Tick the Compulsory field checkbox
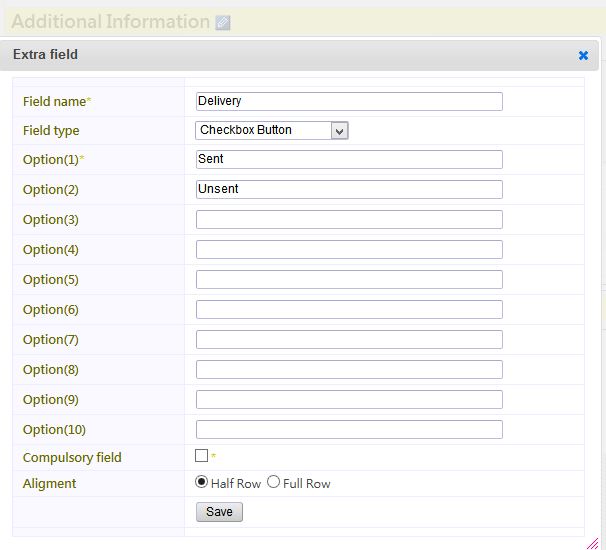Image resolution: width=606 pixels, height=550 pixels. (x=201, y=455)
